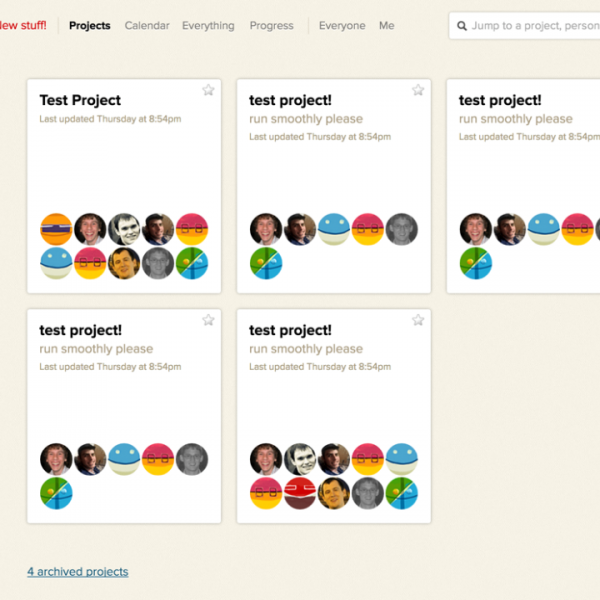Screen dimensions: 600x600
Task: Open the Me navigation item
Action: [386, 26]
